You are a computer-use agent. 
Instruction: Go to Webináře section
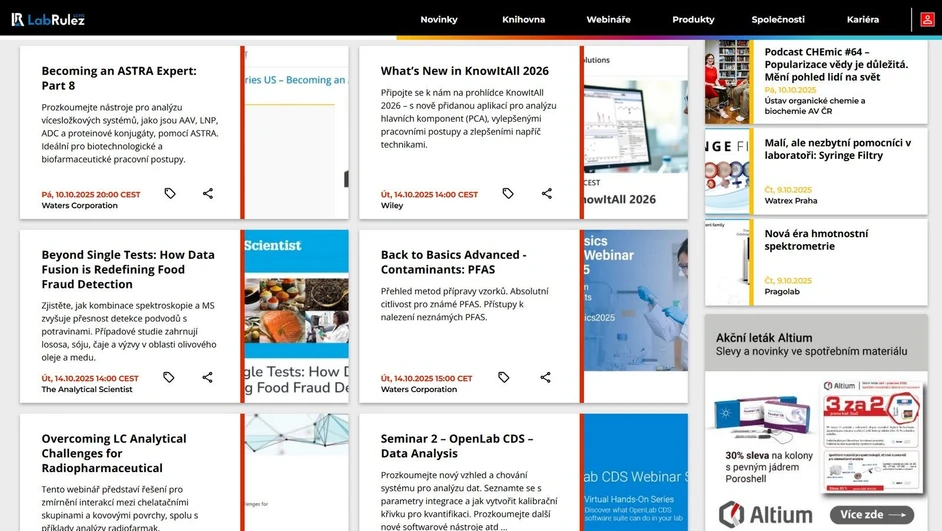pyautogui.click(x=609, y=19)
